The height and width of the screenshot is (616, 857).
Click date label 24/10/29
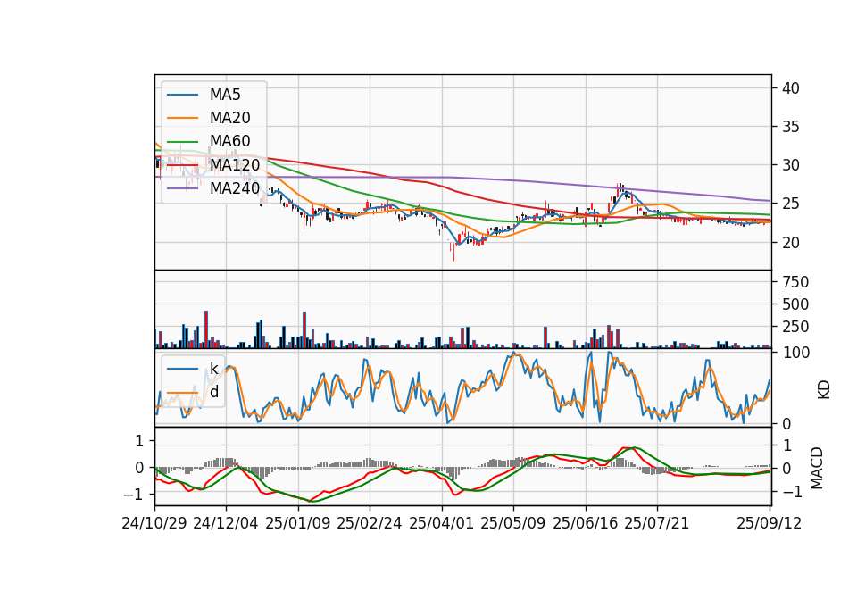tap(154, 523)
